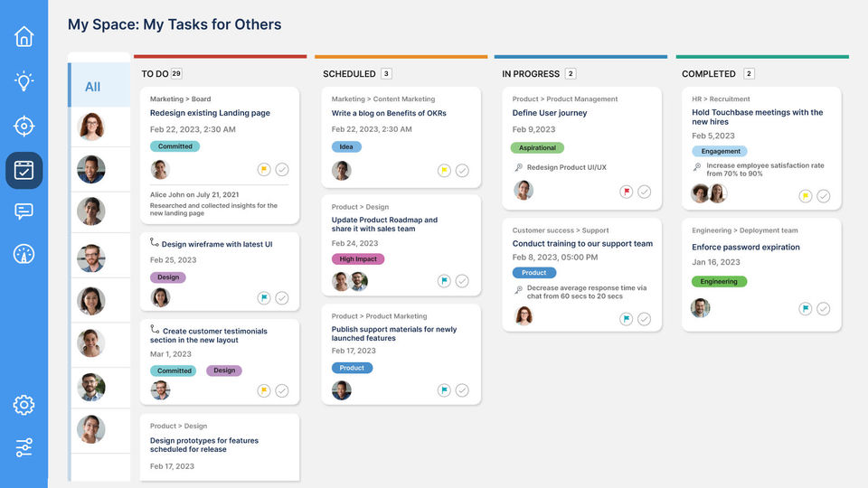Open the Redesign Product UI/UX key result link
868x488 pixels.
point(566,167)
